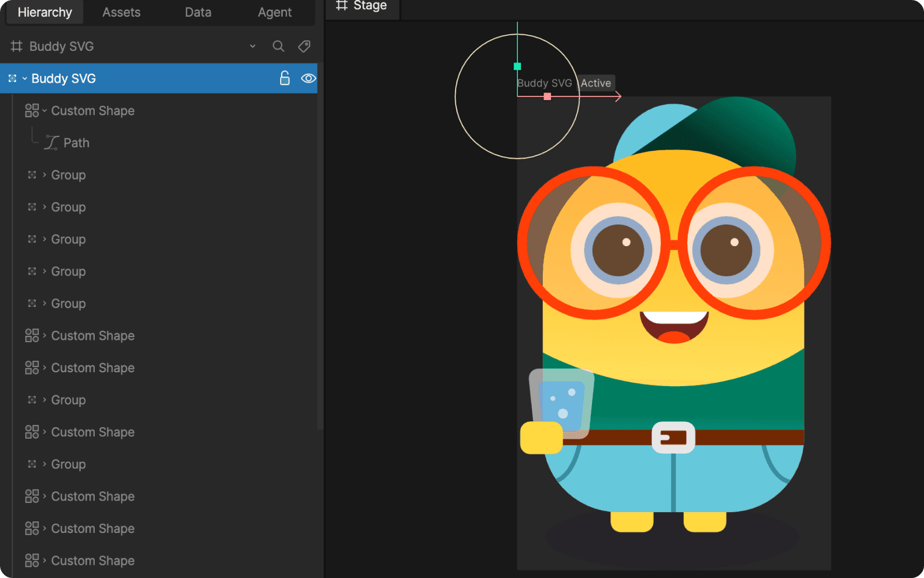Click the pink X-axis transform handle
This screenshot has height=578, width=924.
click(547, 97)
